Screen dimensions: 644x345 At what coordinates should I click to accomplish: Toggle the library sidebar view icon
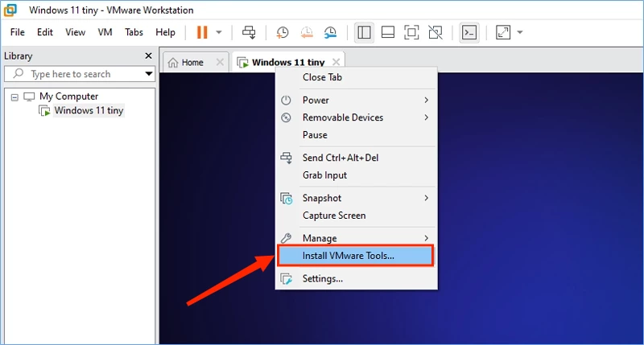click(364, 32)
